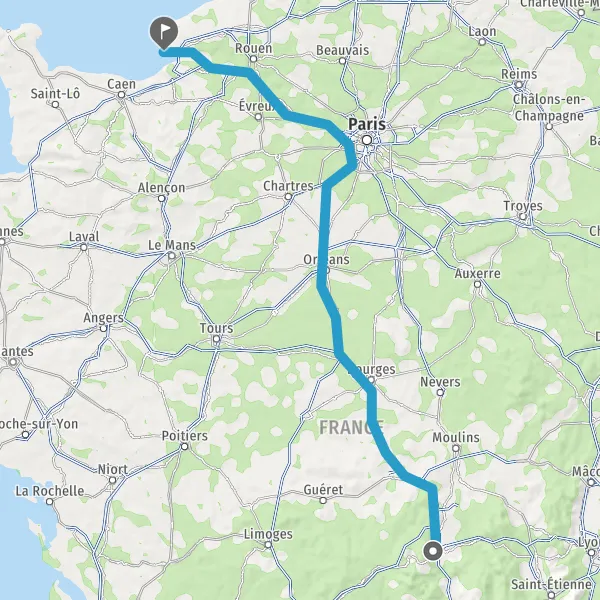This screenshot has height=600, width=600.
Task: Select the Le Mans city marker
Action: pyautogui.click(x=172, y=256)
